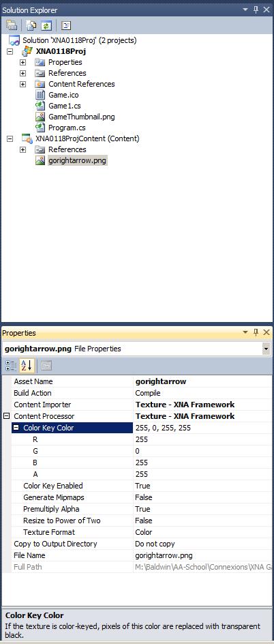Select the GameThumbnail.png image icon
The image size is (274, 644).
(x=40, y=117)
